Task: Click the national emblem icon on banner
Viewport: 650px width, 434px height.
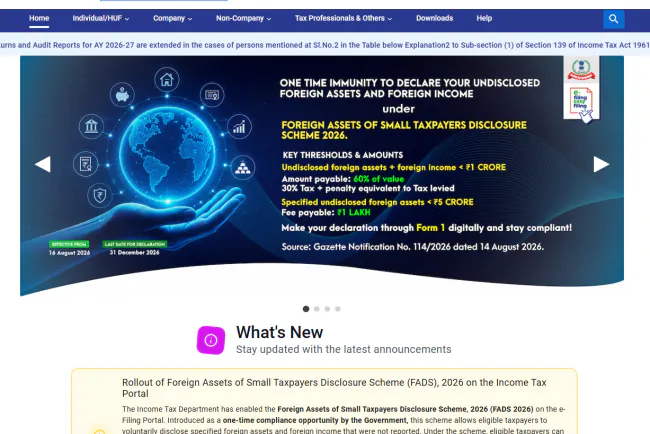Action: (581, 69)
